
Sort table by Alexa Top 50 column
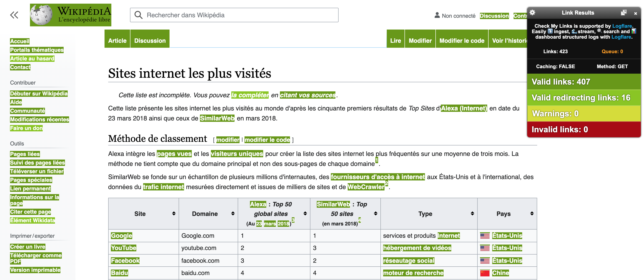pos(305,213)
